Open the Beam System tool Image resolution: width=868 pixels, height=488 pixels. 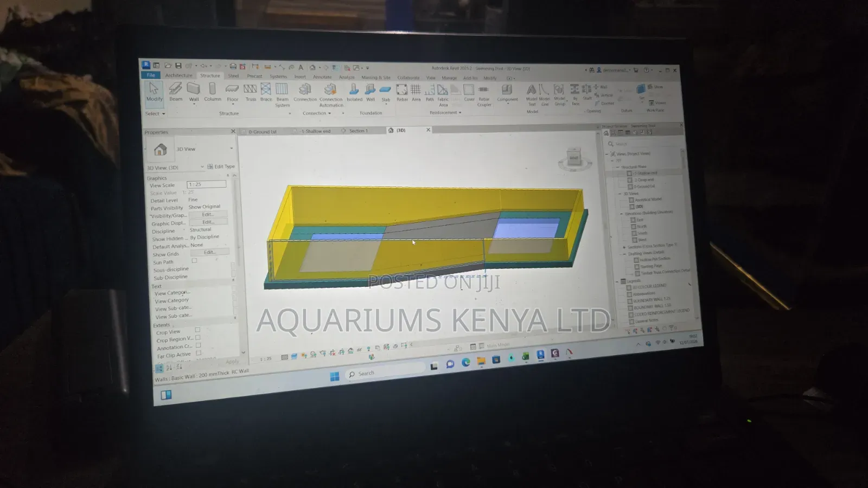[282, 94]
